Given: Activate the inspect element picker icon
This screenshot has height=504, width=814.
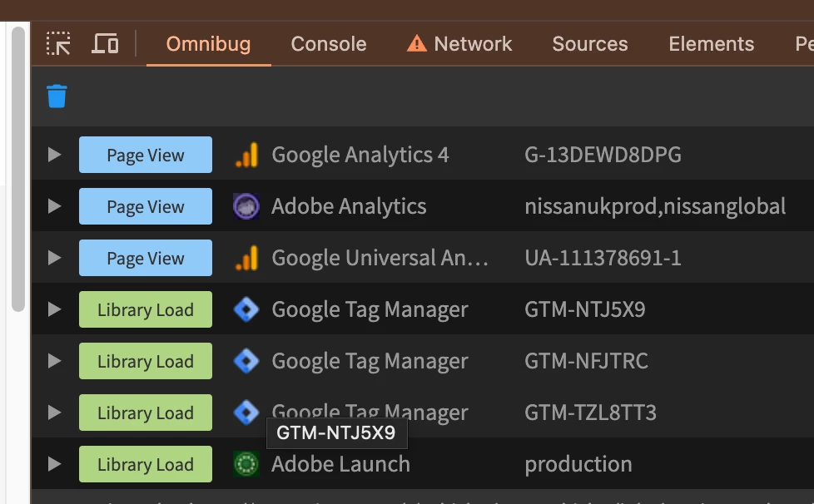Looking at the screenshot, I should pyautogui.click(x=58, y=43).
